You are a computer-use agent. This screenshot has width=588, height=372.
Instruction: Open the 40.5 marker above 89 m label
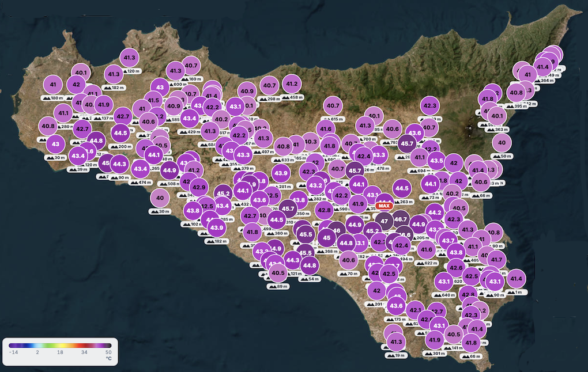tap(278, 273)
